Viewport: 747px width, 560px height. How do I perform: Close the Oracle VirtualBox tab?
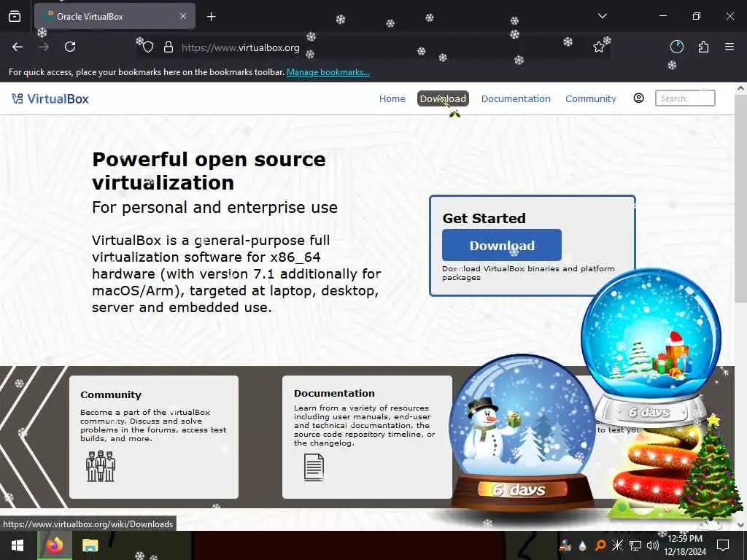coord(183,16)
